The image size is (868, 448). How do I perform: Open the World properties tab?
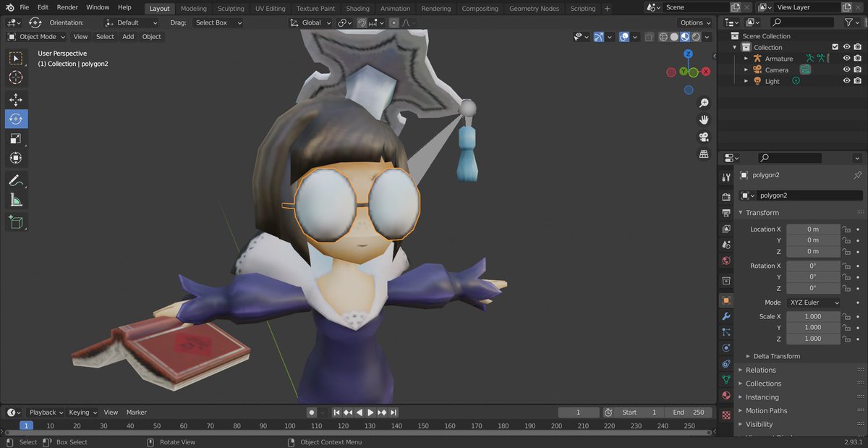[x=726, y=261]
